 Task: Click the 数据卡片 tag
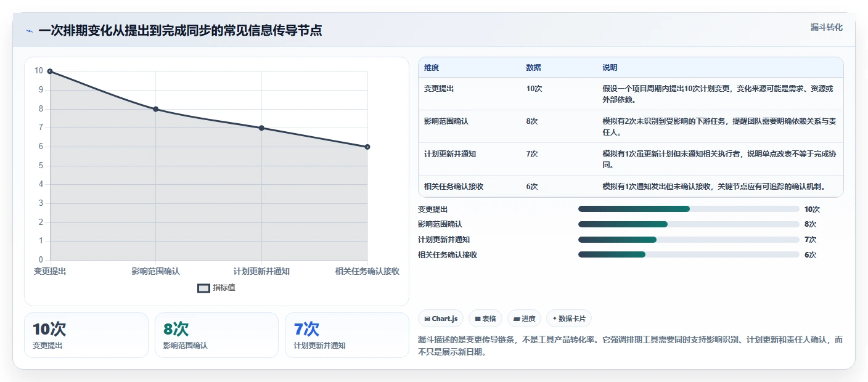(569, 319)
